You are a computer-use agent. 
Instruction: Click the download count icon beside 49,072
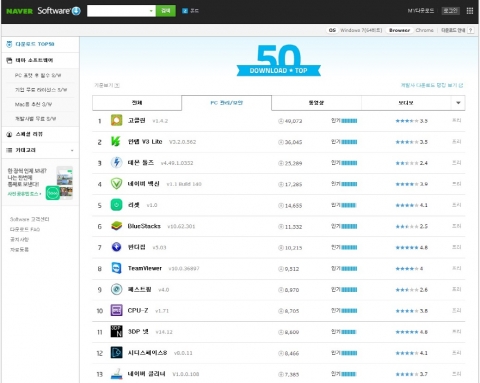[x=281, y=121]
